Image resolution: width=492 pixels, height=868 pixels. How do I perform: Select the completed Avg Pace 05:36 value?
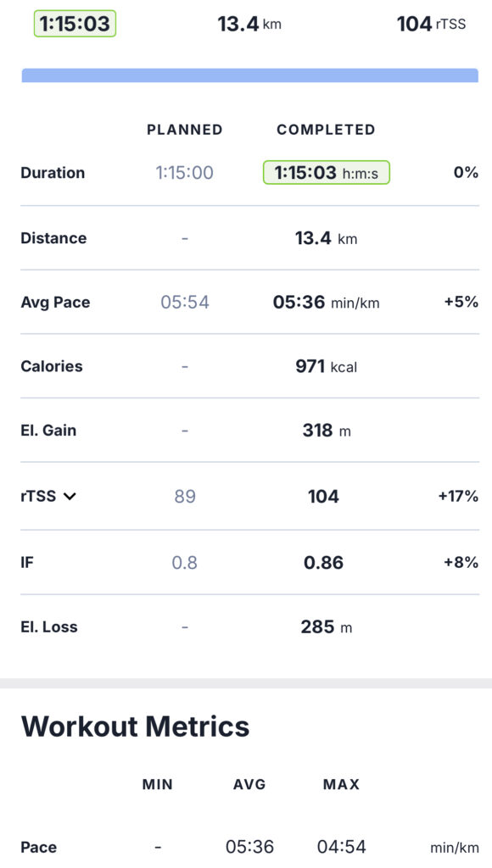(327, 303)
